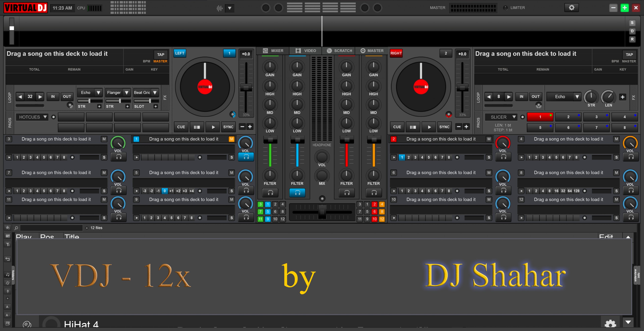
Task: Click browser search magnifier icon
Action: [16, 228]
